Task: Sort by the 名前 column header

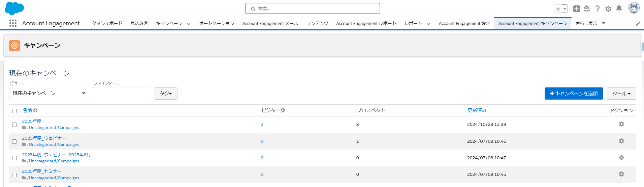Action: click(x=27, y=110)
